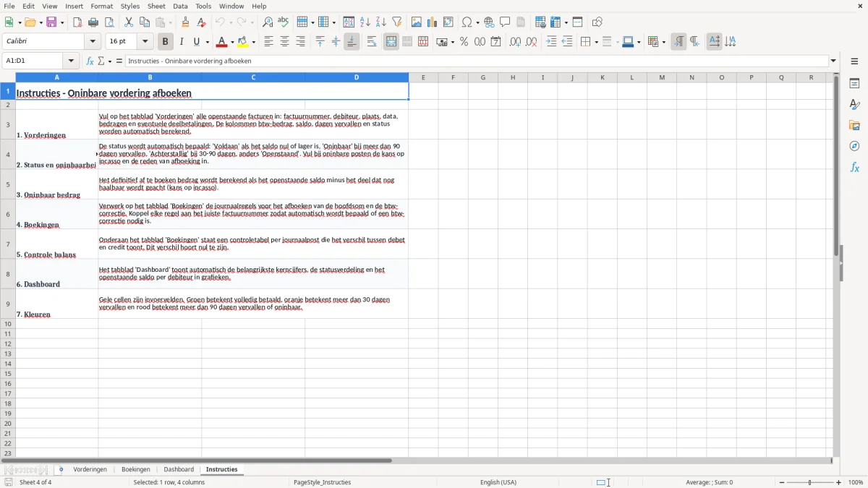This screenshot has height=488, width=868.
Task: Click Increase Indent icon
Action: pos(551,42)
